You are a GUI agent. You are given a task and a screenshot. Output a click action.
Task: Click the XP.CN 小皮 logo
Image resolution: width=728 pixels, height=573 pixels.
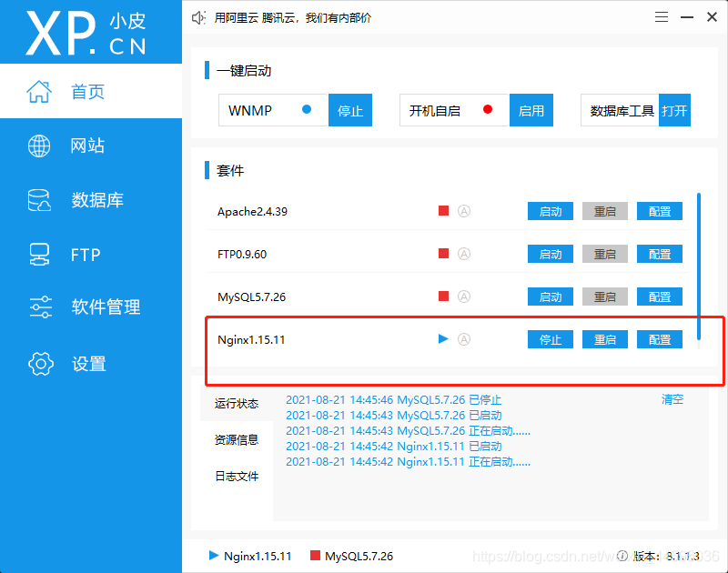click(86, 33)
